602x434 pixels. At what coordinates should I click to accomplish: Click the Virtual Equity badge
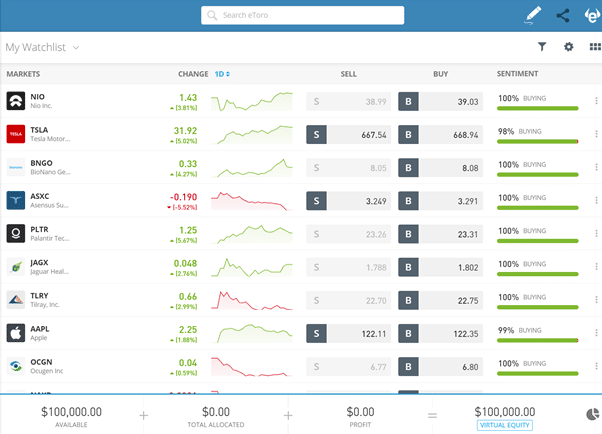(504, 425)
